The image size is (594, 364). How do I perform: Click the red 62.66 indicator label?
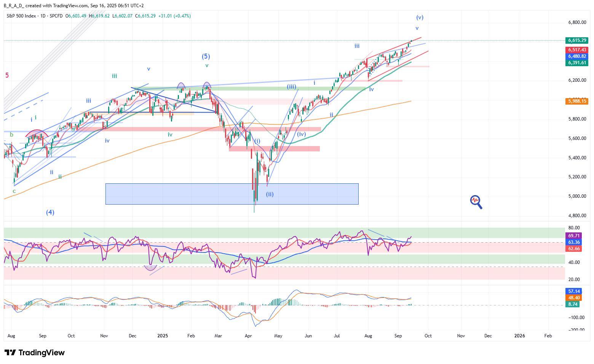click(x=574, y=249)
